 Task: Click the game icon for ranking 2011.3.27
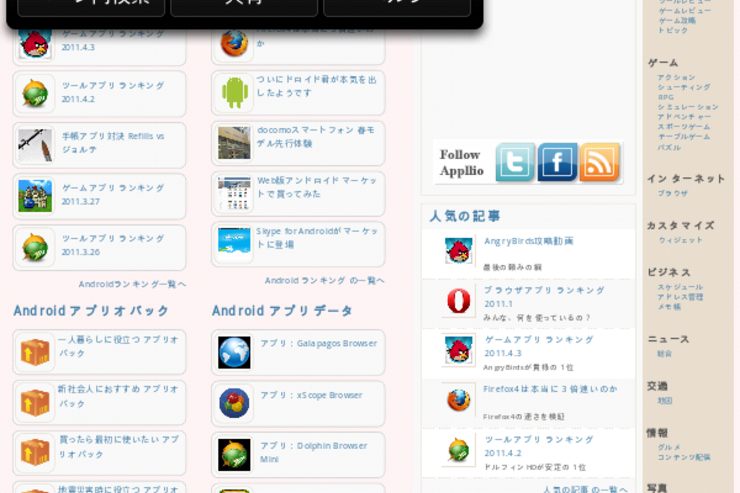[x=35, y=196]
